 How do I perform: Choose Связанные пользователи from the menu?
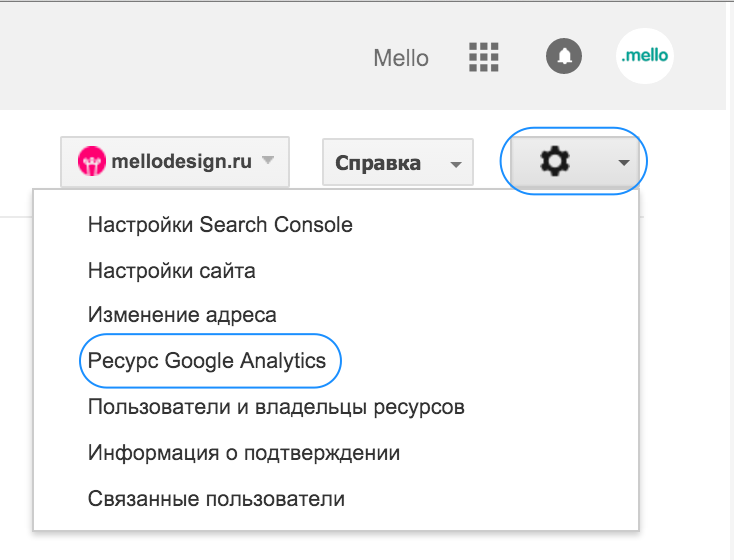click(x=216, y=498)
